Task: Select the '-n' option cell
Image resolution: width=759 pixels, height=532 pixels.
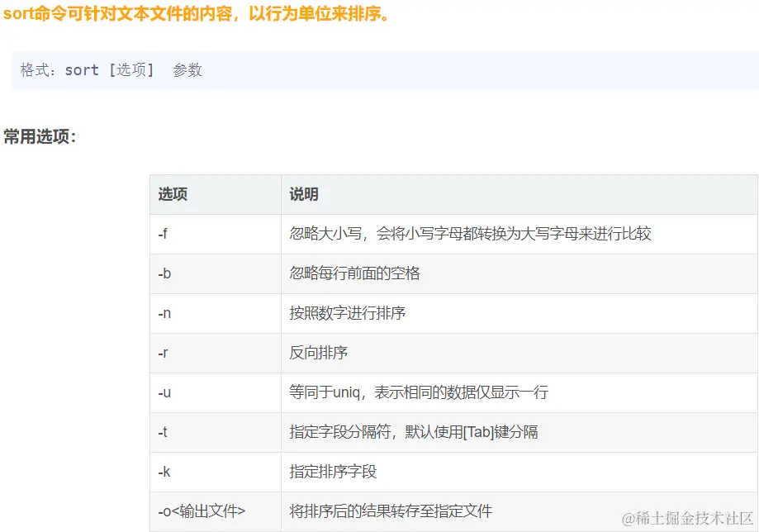Action: (216, 314)
